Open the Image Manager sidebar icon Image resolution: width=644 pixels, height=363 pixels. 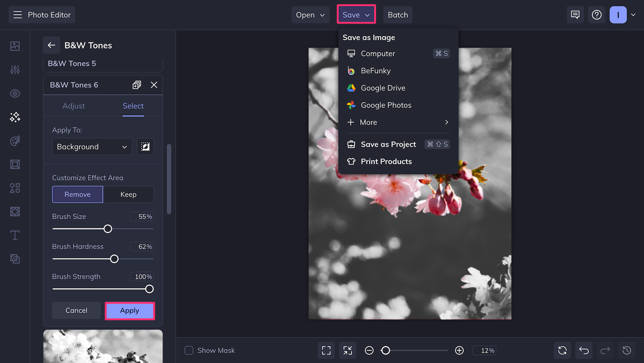pos(15,46)
